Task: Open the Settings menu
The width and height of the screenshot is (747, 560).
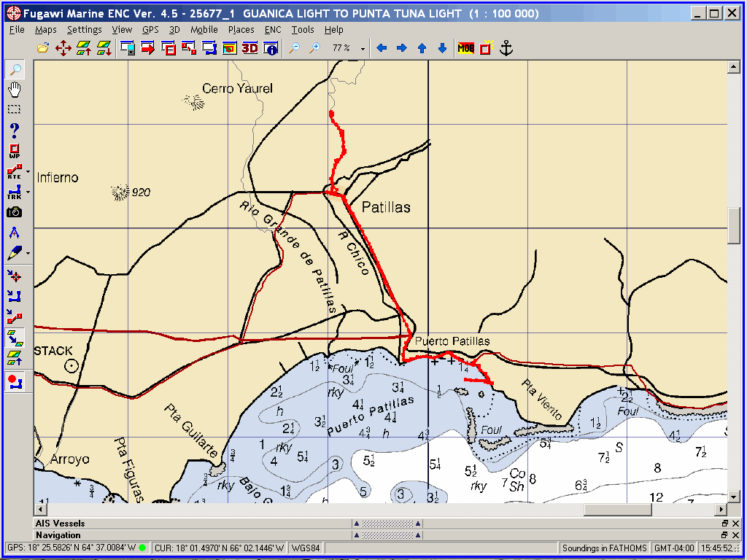Action: pos(85,29)
